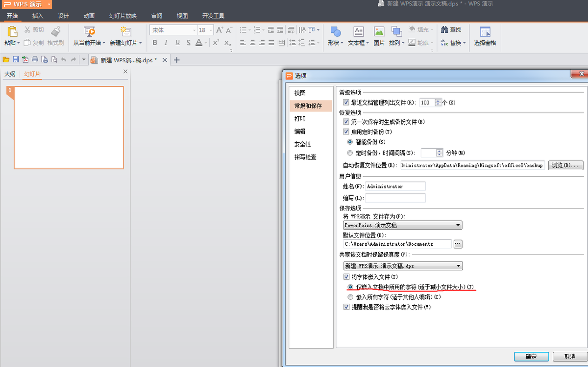Select 嵌入所有字符 radio option

[x=350, y=297]
